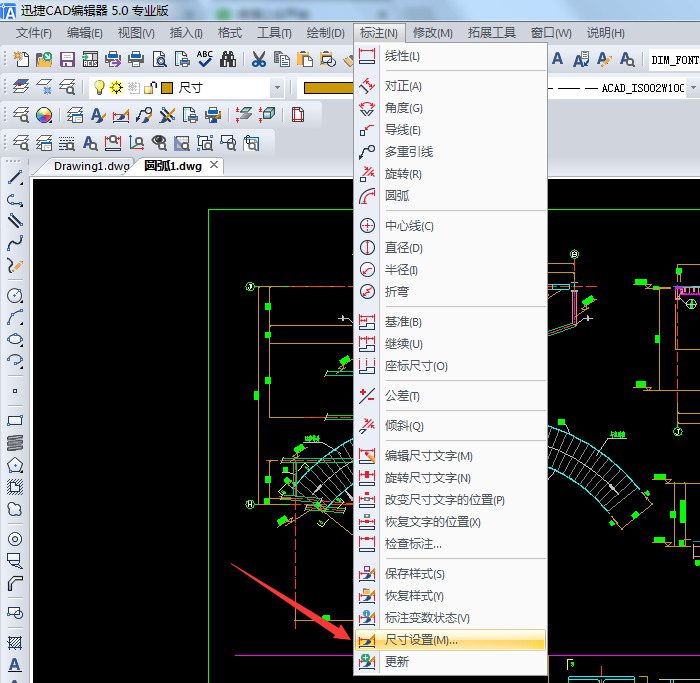Select the Spline curve tool

click(x=15, y=243)
